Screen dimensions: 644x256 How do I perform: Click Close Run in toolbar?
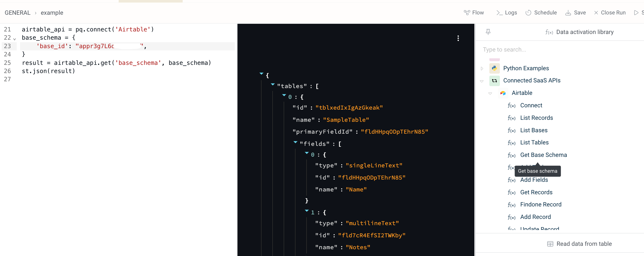(610, 13)
